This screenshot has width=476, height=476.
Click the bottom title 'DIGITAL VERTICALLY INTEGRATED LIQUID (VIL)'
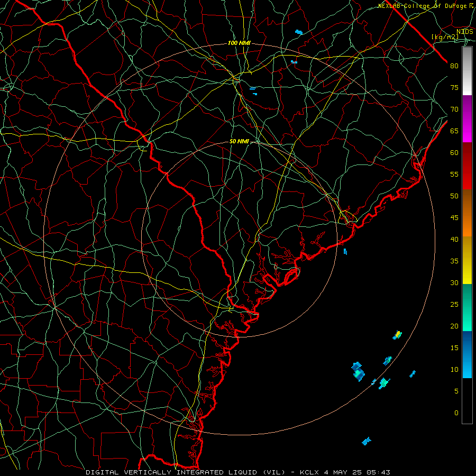(x=185, y=472)
